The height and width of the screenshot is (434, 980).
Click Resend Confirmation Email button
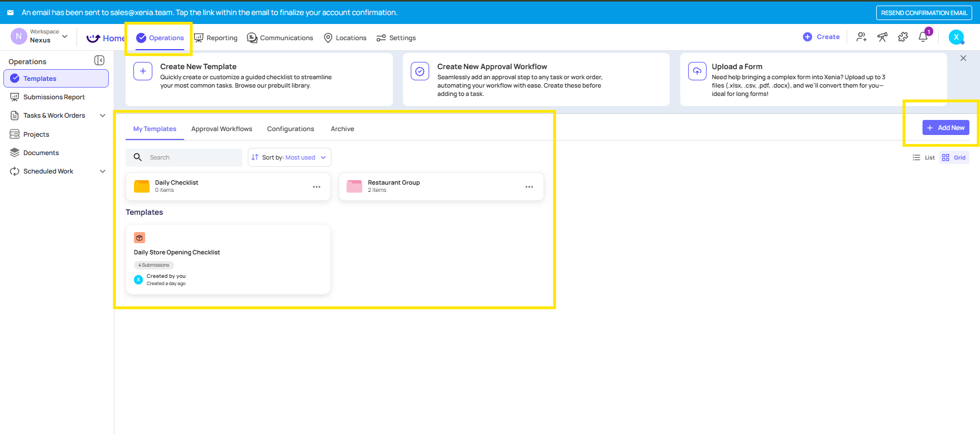[x=924, y=13]
